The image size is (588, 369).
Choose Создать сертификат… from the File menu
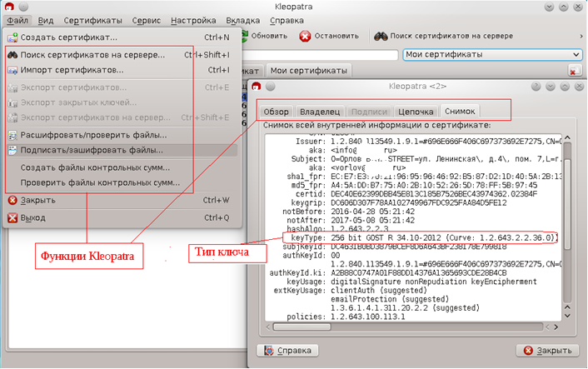(x=122, y=37)
